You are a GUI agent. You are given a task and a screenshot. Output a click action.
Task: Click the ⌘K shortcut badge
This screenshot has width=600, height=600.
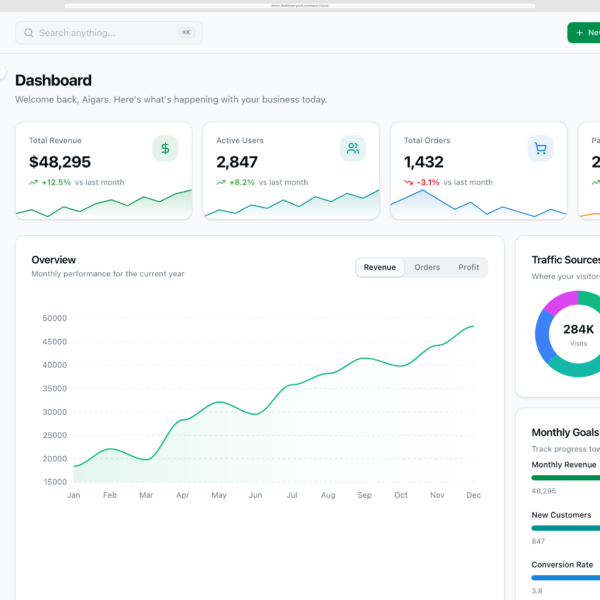point(186,33)
